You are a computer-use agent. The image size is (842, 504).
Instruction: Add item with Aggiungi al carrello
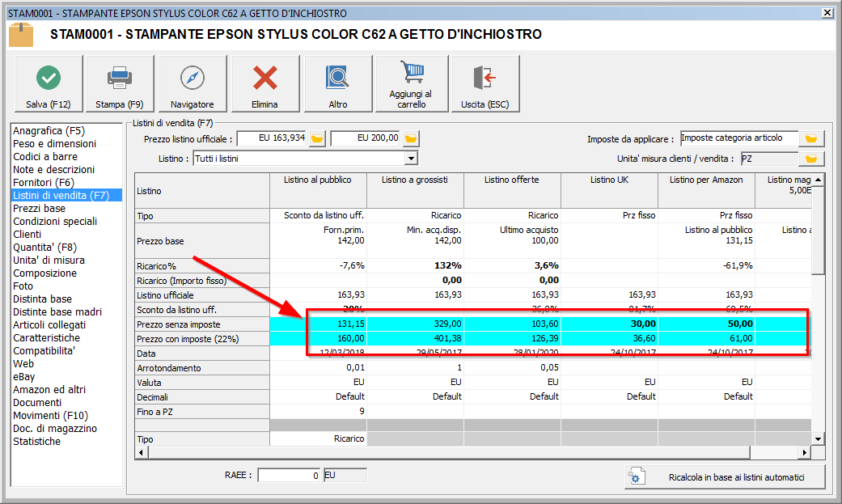pyautogui.click(x=412, y=84)
